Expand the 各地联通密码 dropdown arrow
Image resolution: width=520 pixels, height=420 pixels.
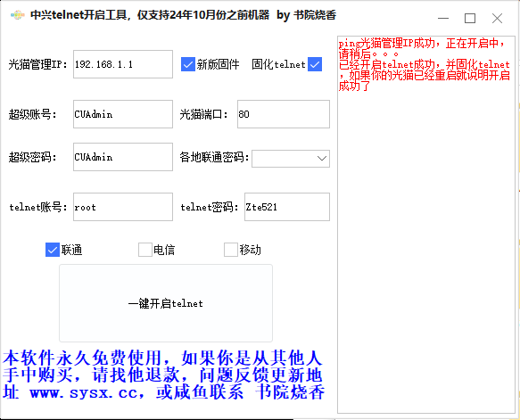(322, 159)
